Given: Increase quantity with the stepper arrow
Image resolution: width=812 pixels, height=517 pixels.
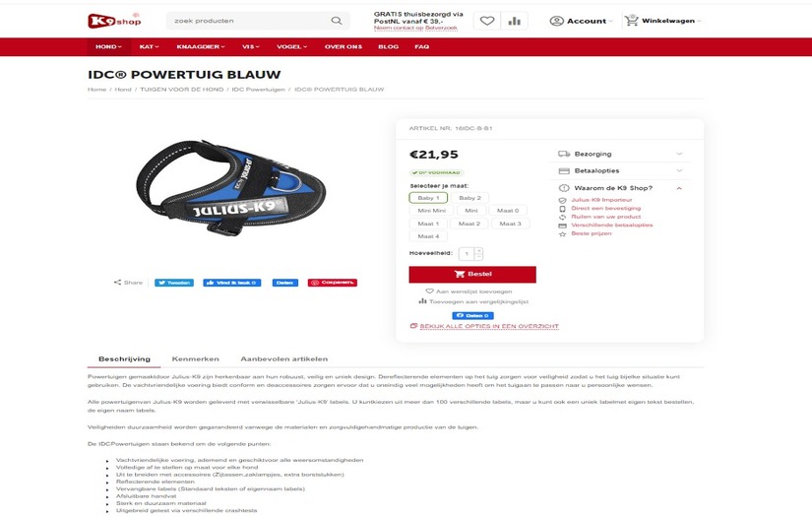Looking at the screenshot, I should [478, 251].
